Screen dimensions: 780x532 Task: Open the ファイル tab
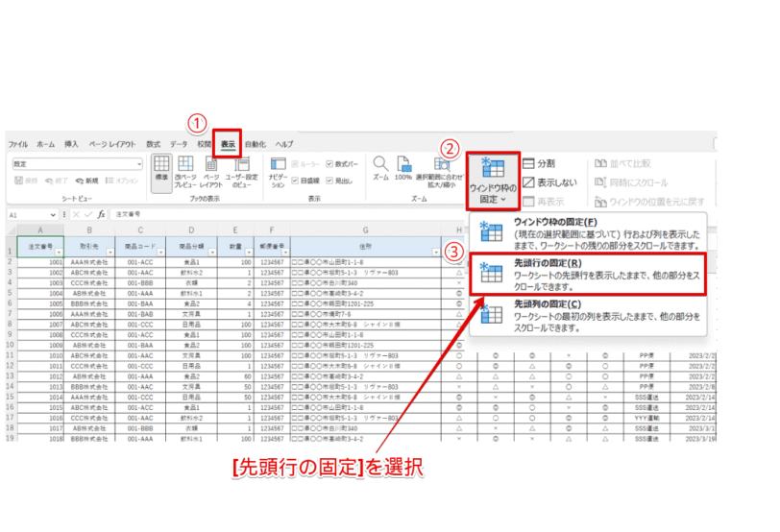coord(18,144)
